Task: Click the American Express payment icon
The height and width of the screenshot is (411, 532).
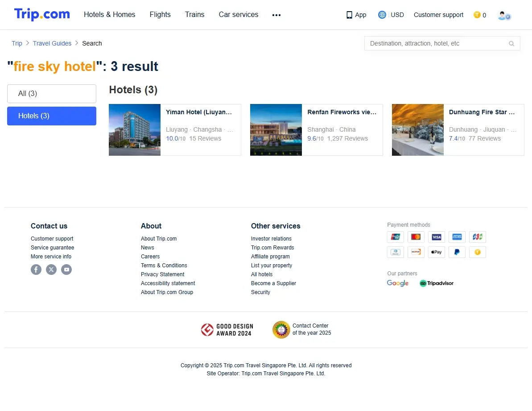Action: pyautogui.click(x=457, y=237)
